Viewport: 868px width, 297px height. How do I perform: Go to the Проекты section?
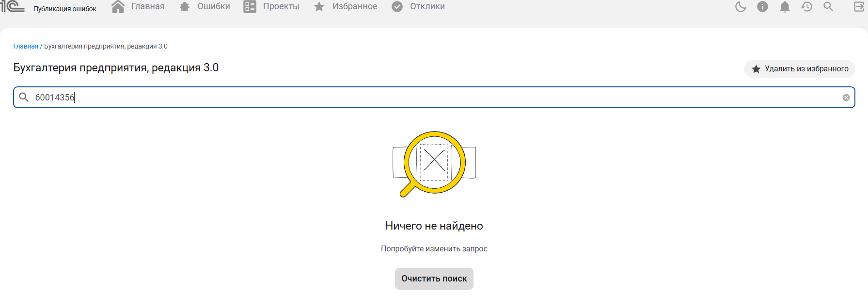(271, 7)
